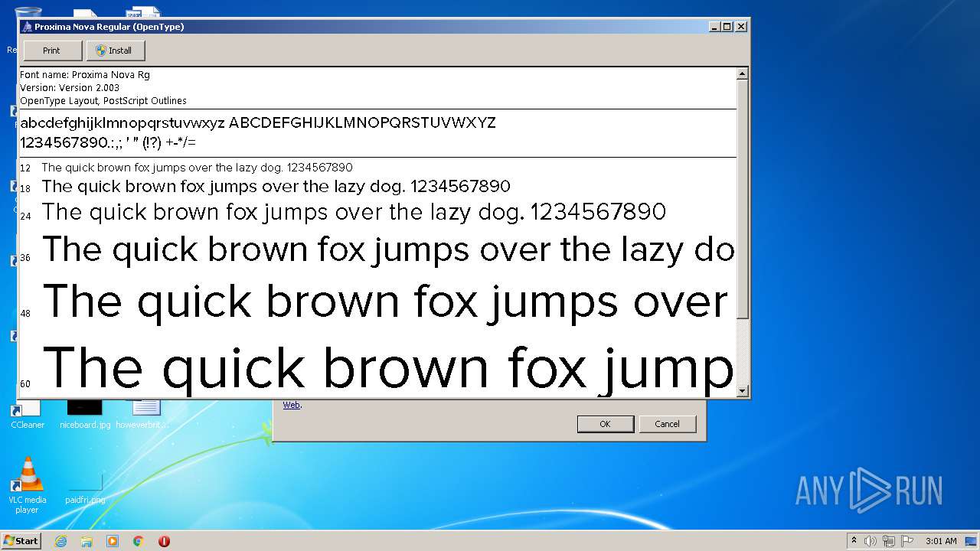Open the Recycle Bin desktop icon
The width and height of the screenshot is (980, 551).
click(27, 14)
